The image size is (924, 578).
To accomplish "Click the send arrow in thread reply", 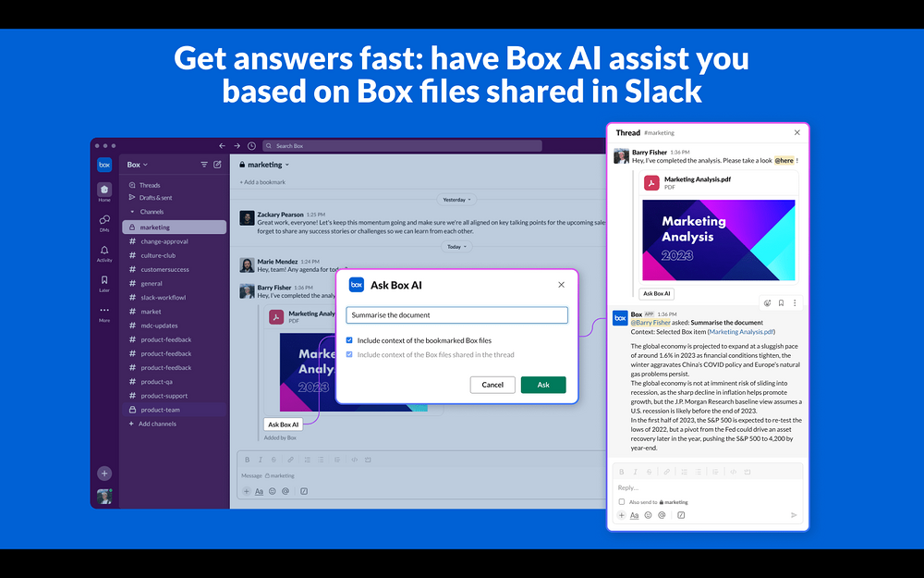I will pyautogui.click(x=794, y=515).
